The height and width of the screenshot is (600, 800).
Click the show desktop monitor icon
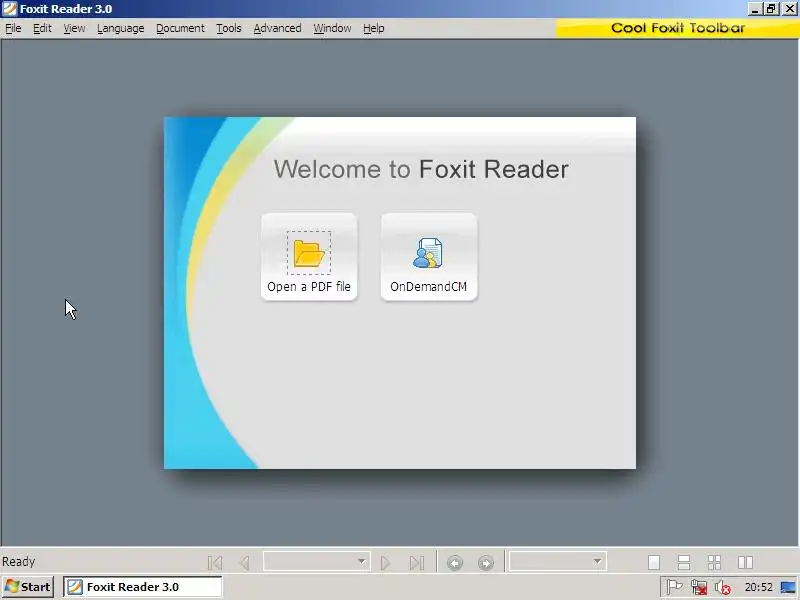[x=788, y=588]
